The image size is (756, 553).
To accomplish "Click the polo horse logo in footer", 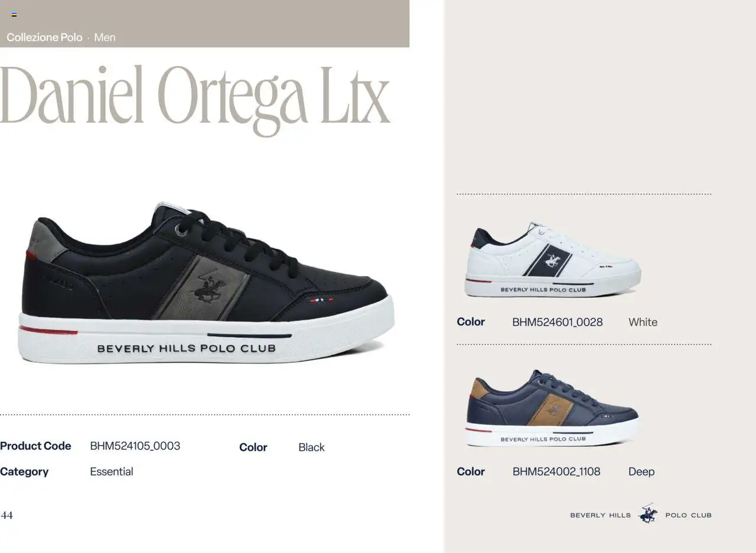I will 648,513.
